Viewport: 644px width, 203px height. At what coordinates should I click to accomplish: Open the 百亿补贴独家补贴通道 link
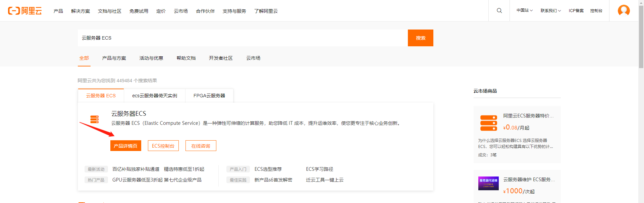tap(136, 169)
